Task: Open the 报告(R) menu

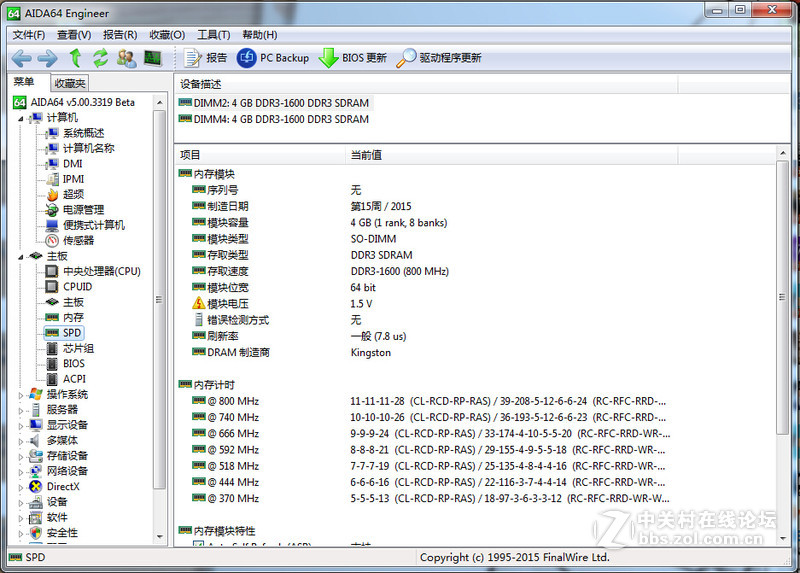Action: click(x=120, y=35)
